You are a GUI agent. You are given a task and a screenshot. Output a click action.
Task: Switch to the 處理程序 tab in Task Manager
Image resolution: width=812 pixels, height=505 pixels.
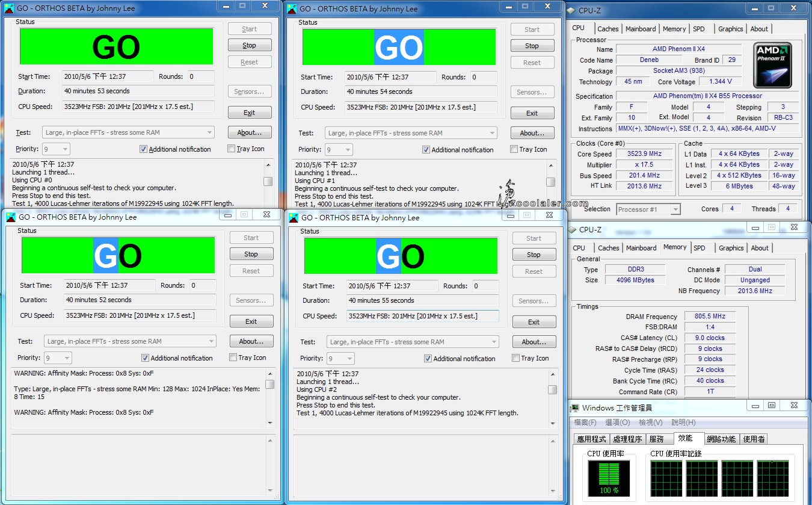coord(627,439)
